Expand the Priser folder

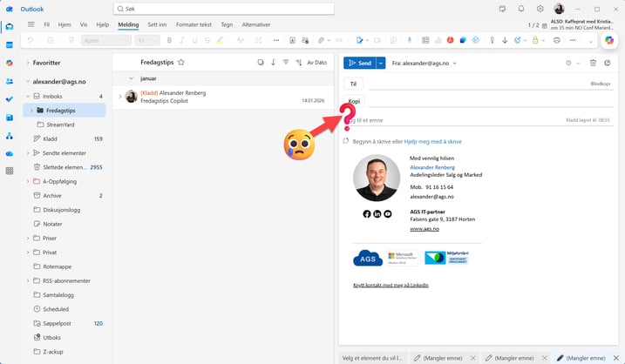coord(28,238)
